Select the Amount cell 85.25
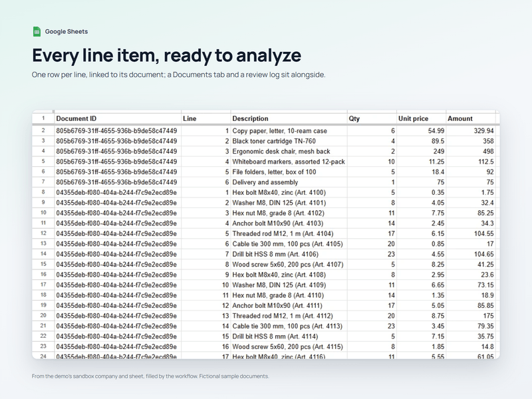This screenshot has height=399, width=532. (471, 213)
